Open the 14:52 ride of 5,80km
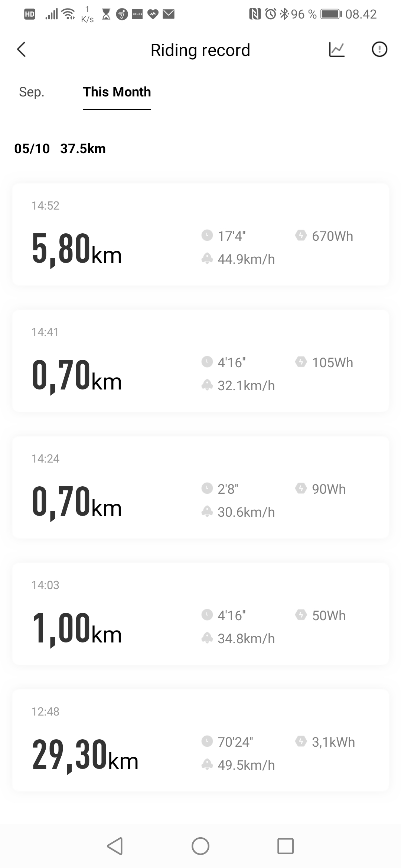This screenshot has width=401, height=868. pos(200,234)
